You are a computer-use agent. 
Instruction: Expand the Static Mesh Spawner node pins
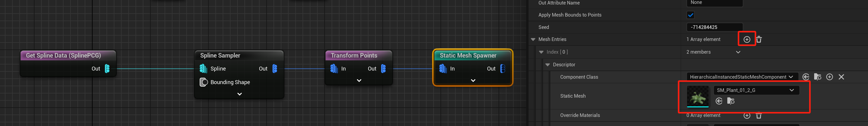[473, 81]
